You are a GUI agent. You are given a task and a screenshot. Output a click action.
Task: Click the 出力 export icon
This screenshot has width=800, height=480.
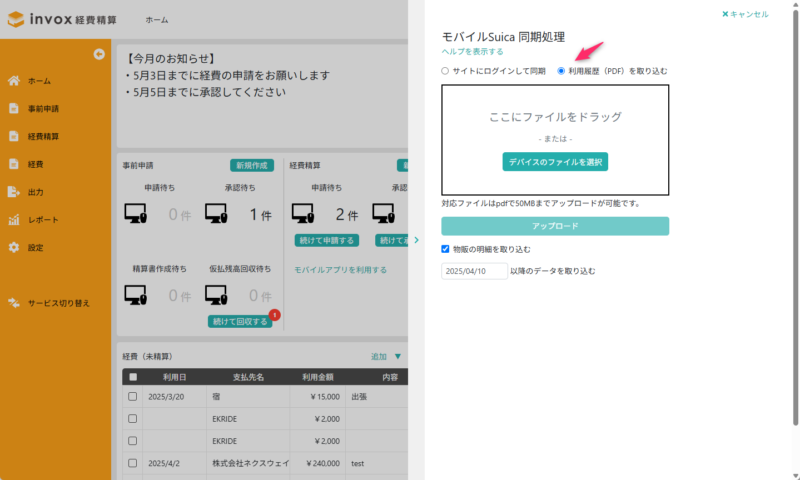(14, 192)
